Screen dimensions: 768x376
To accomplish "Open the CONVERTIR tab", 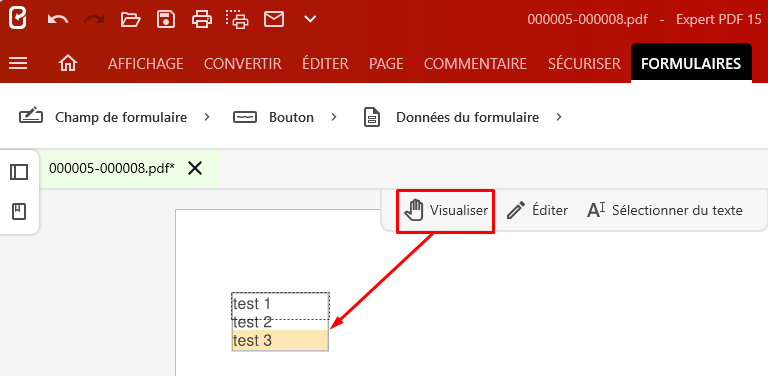I will tap(242, 64).
